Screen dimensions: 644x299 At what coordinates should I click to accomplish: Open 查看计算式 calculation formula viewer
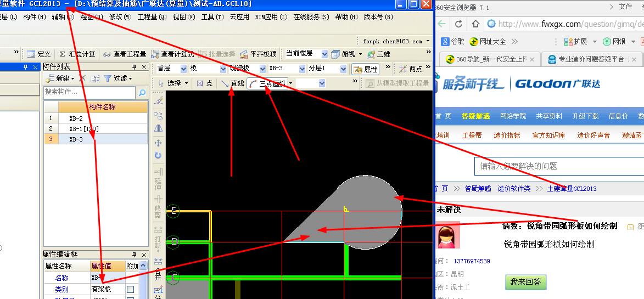coord(172,54)
